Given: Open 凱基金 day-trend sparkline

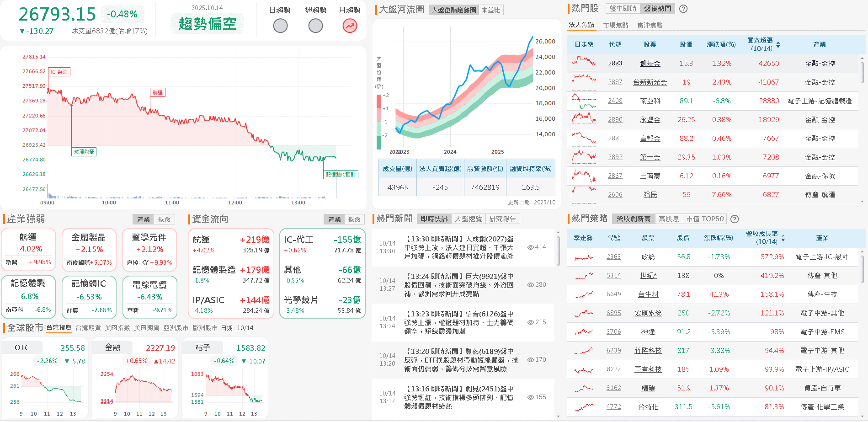Looking at the screenshot, I should (x=584, y=63).
